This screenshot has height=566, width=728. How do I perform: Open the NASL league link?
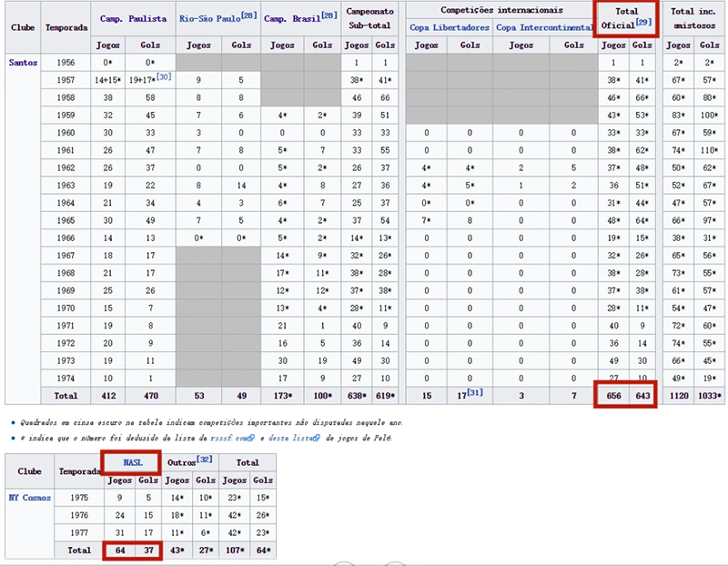pos(133,462)
